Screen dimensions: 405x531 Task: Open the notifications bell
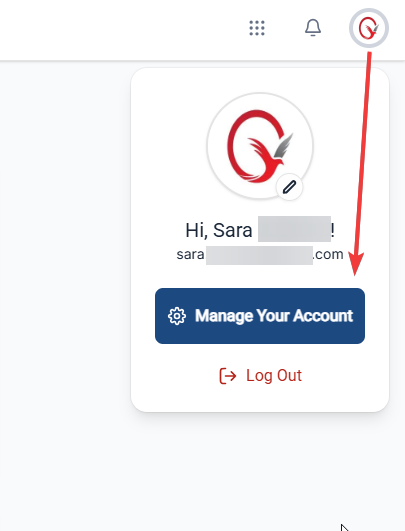(313, 27)
